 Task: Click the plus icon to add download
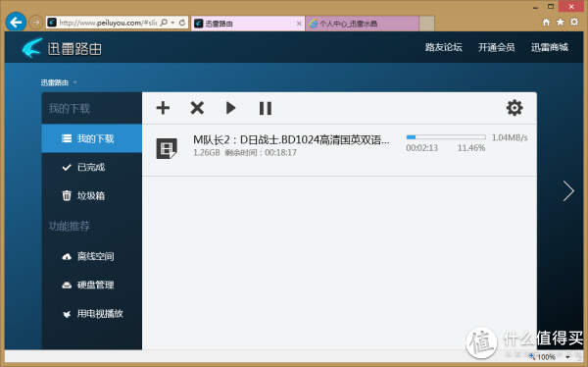(x=163, y=108)
